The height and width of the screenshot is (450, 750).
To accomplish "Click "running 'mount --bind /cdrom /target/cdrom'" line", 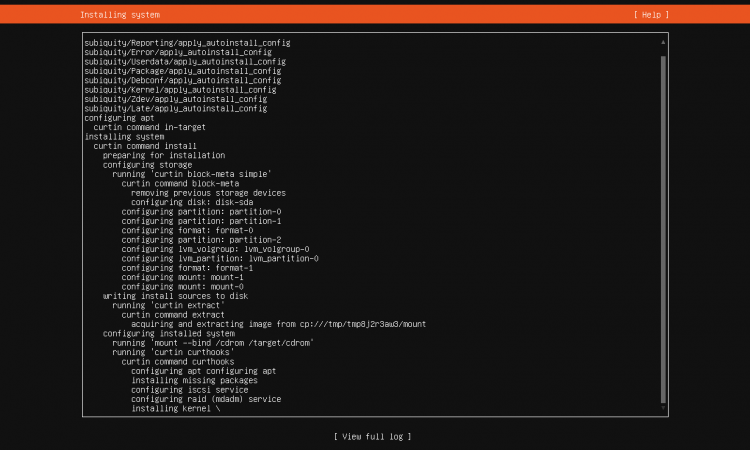I will pyautogui.click(x=213, y=343).
